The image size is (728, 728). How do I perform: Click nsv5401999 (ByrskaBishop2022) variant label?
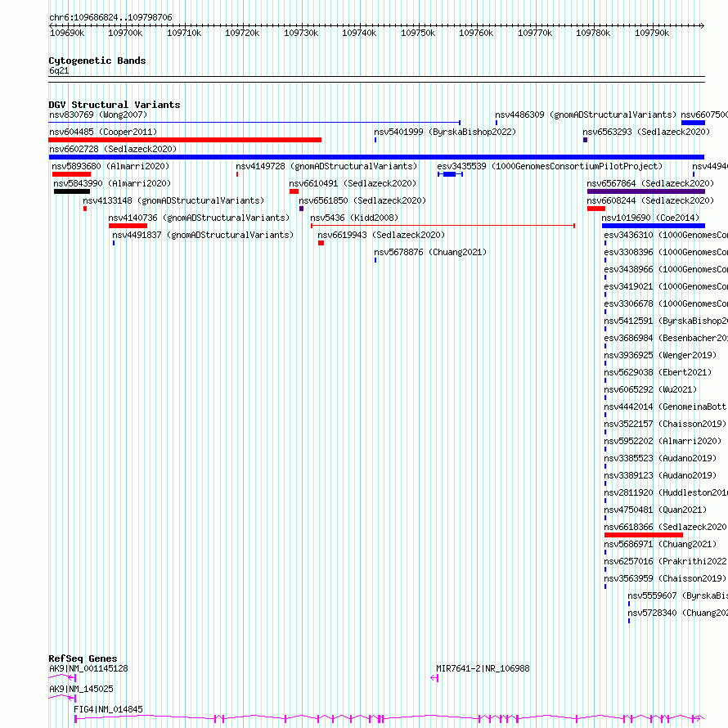click(445, 132)
